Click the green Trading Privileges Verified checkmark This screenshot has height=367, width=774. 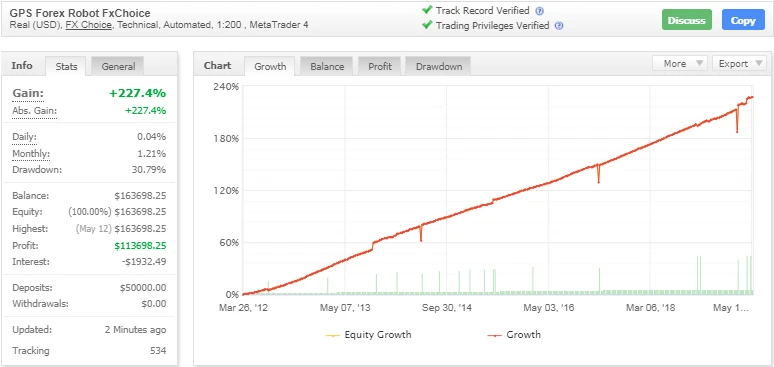click(x=427, y=25)
